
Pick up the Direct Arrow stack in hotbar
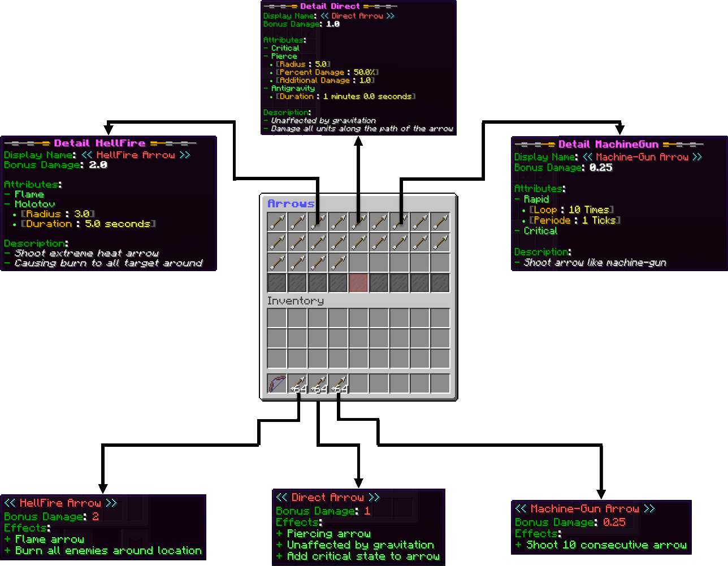click(318, 384)
